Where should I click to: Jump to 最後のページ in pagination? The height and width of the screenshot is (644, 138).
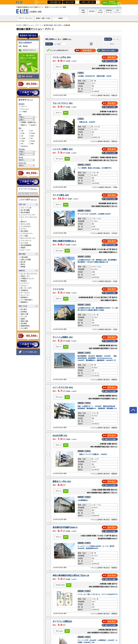[113, 44]
